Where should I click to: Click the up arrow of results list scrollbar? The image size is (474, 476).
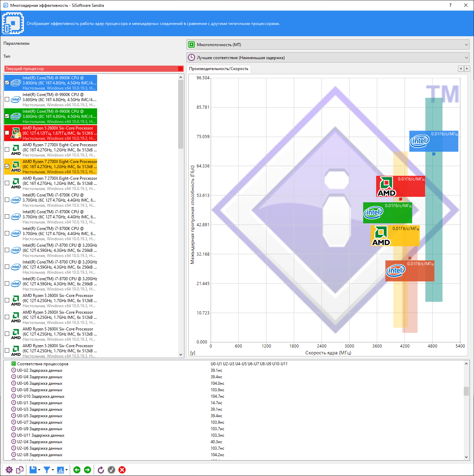(x=466, y=364)
